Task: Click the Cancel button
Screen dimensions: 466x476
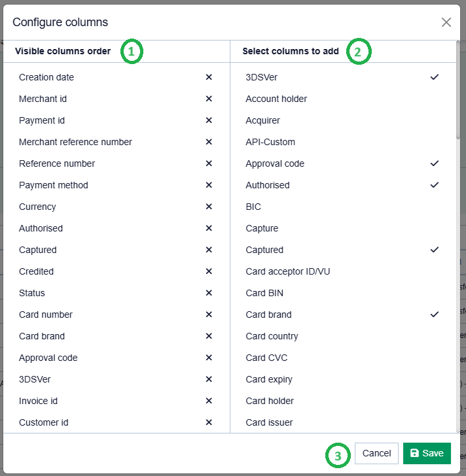Action: coord(376,453)
